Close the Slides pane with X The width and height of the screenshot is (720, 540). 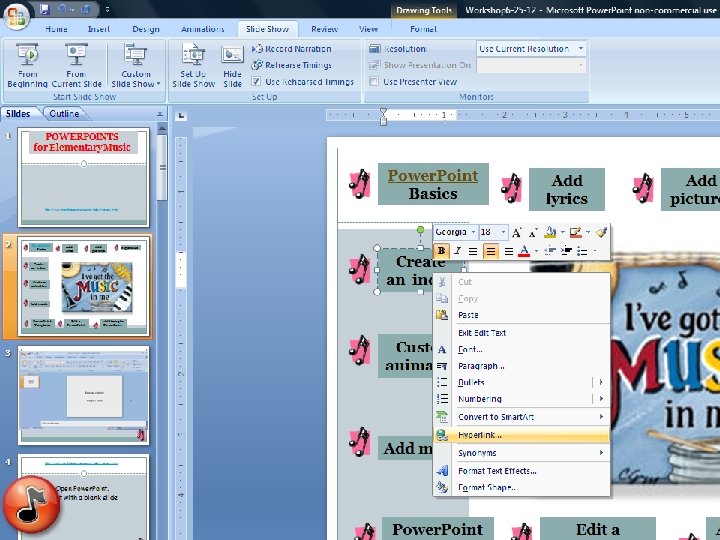click(x=160, y=114)
